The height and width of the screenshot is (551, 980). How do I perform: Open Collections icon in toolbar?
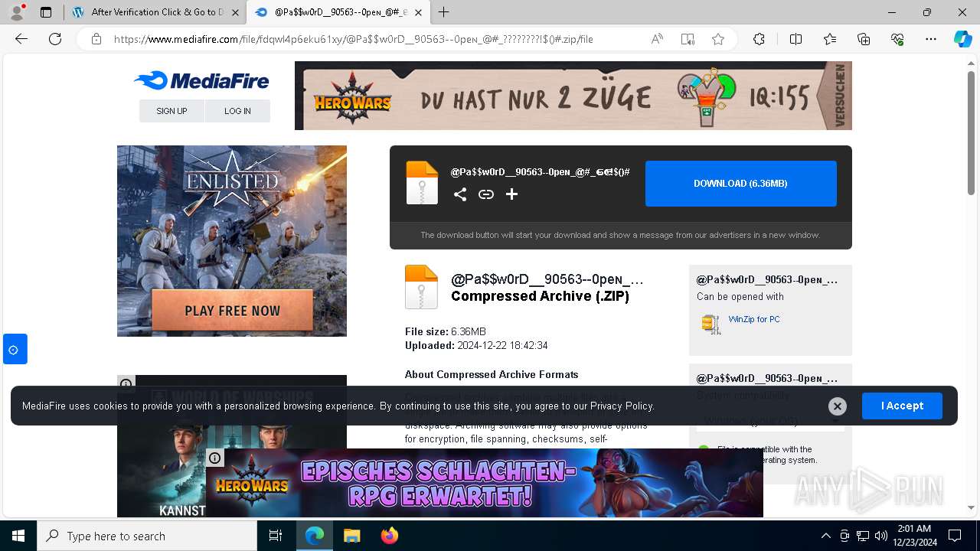[x=864, y=39]
